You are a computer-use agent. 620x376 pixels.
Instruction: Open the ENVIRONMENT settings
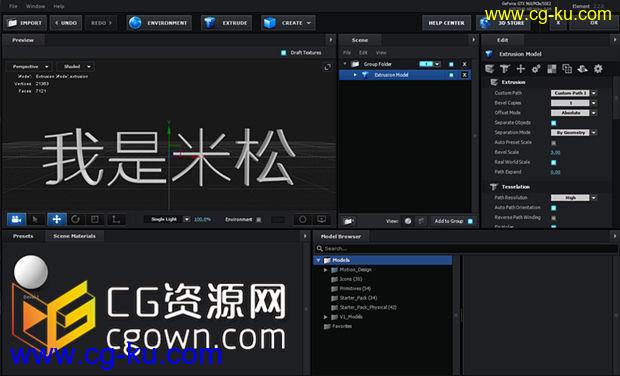click(159, 23)
